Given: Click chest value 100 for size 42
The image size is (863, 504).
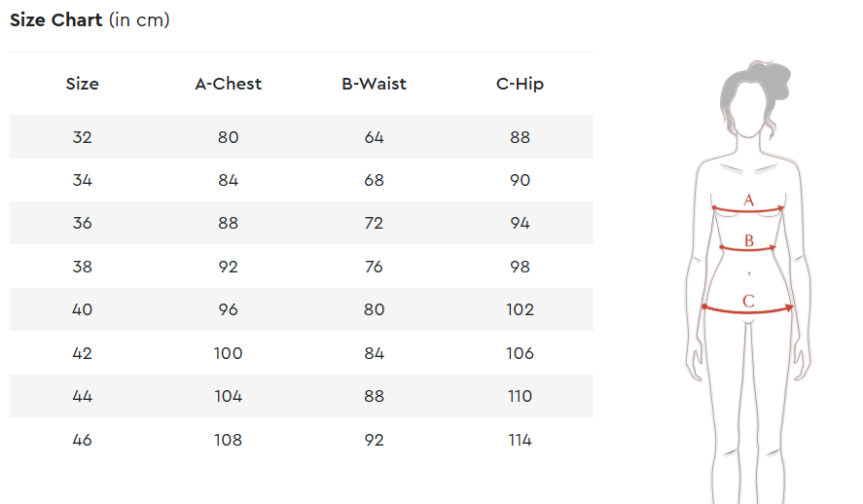Looking at the screenshot, I should pos(228,353).
